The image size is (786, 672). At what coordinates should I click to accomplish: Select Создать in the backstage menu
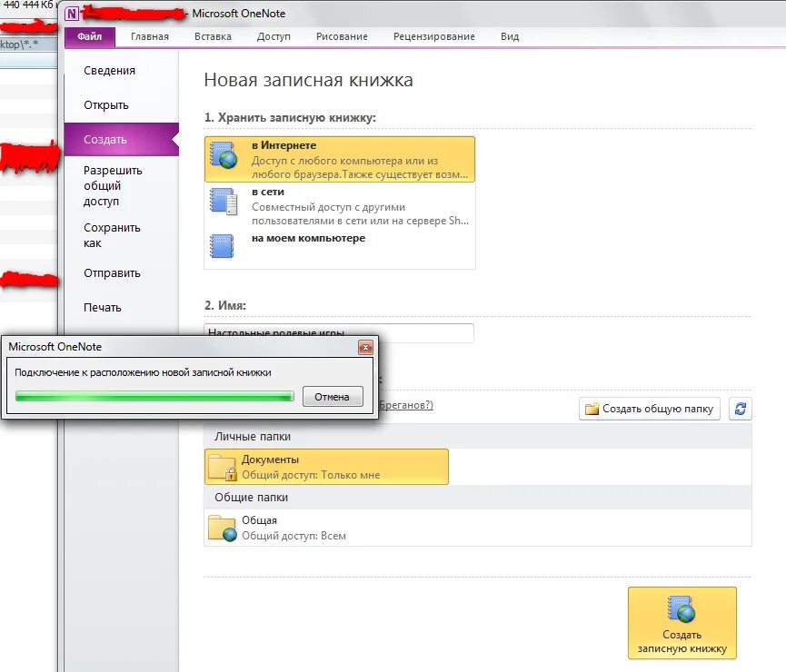click(122, 139)
